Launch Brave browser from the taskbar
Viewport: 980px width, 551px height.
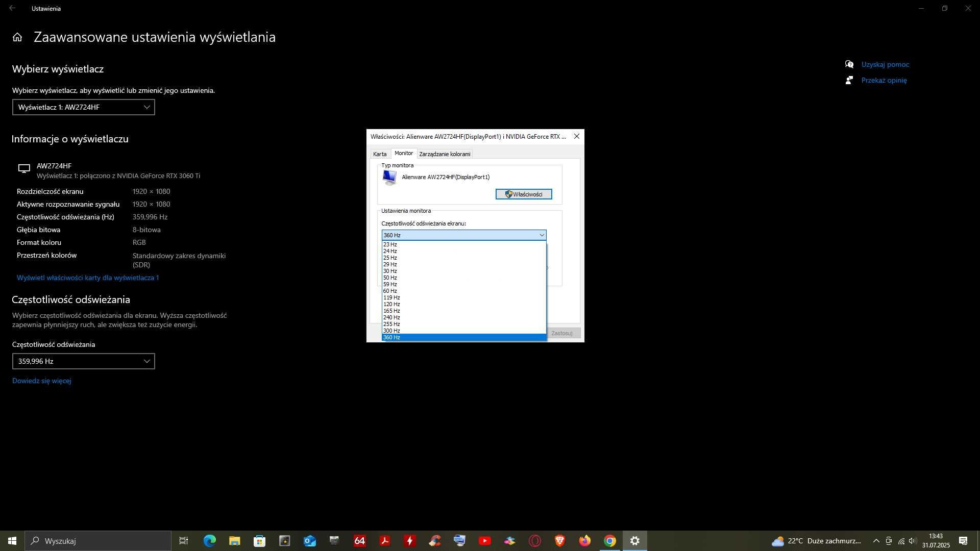[x=559, y=541]
